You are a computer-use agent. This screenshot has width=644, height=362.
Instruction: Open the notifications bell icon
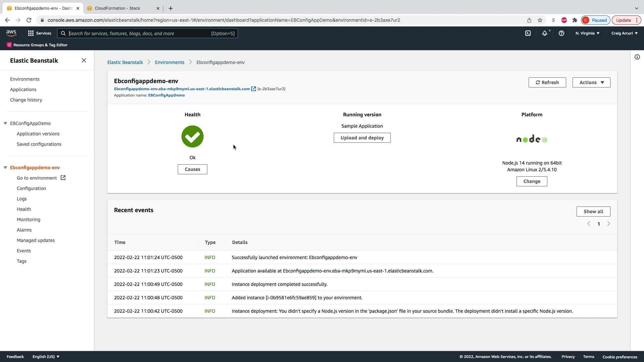point(545,33)
